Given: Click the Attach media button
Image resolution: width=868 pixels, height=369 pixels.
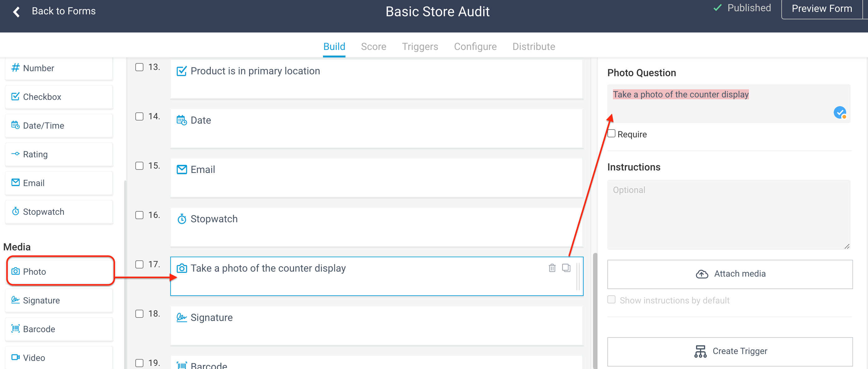Looking at the screenshot, I should point(730,273).
